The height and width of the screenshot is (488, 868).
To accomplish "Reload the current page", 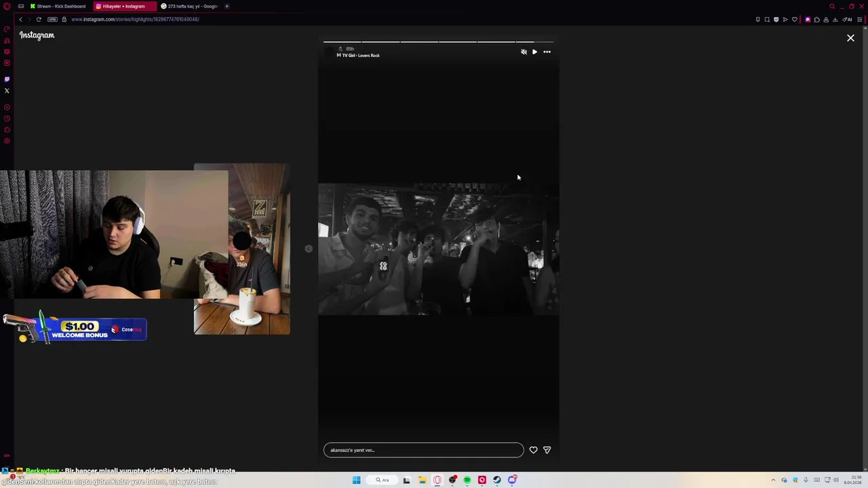I will pos(39,19).
